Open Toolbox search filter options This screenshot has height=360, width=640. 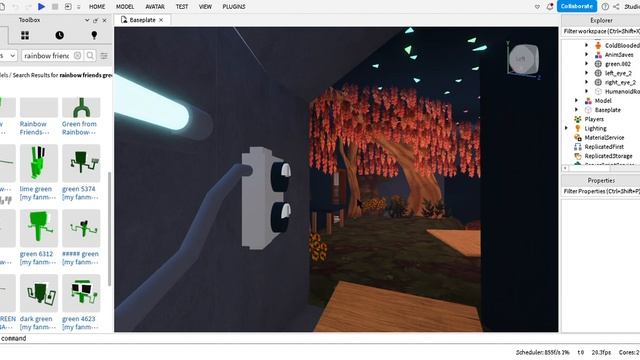pos(104,56)
